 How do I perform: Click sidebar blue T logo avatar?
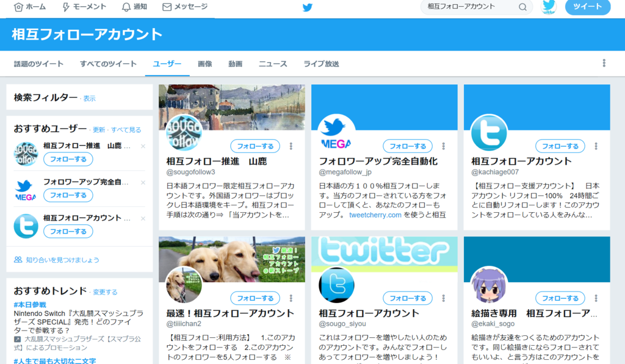(26, 226)
